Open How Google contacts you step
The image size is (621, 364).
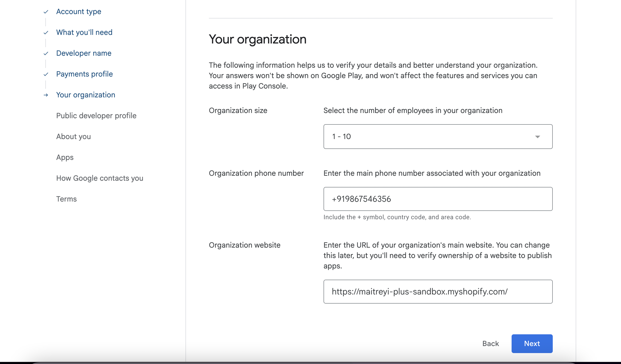(x=100, y=178)
